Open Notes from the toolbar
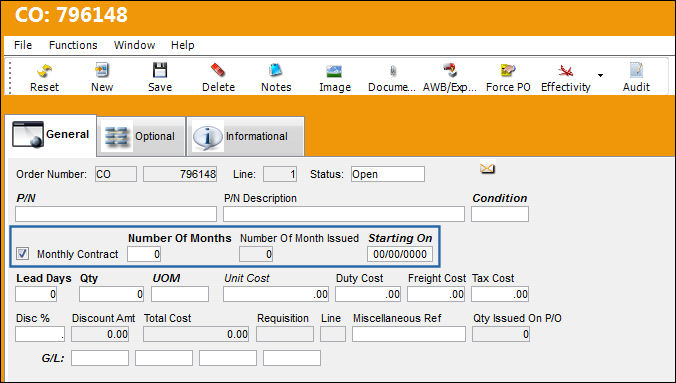Screen dimensions: 676x383 click(x=276, y=70)
